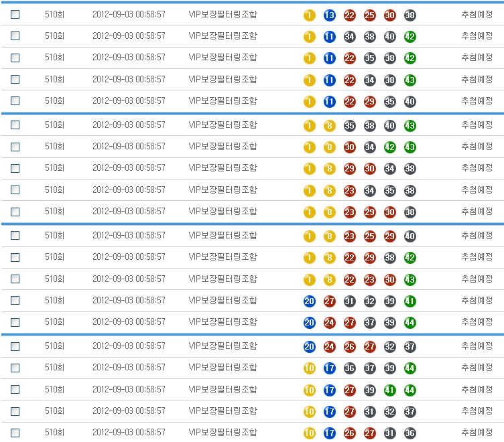The image size is (504, 442).
Task: Click 추첨예정 status in the 1-11-34-38-40-42 row
Action: [x=477, y=36]
